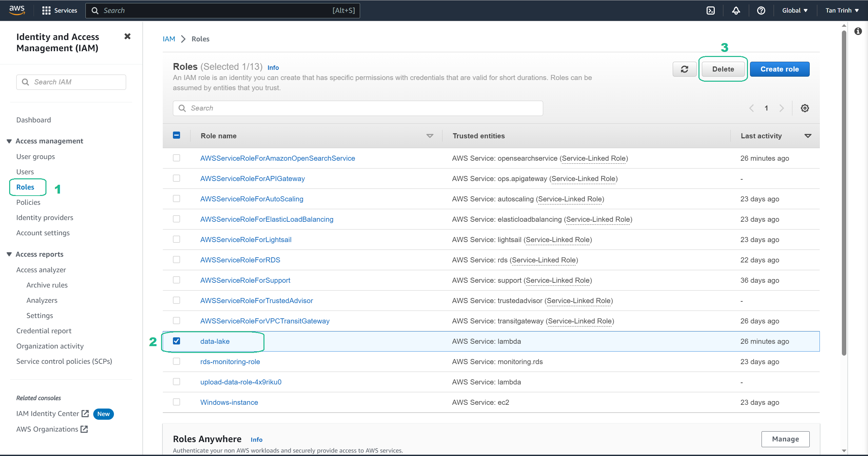Click the Manage button for Roles Anywhere
This screenshot has height=456, width=868.
coord(785,439)
